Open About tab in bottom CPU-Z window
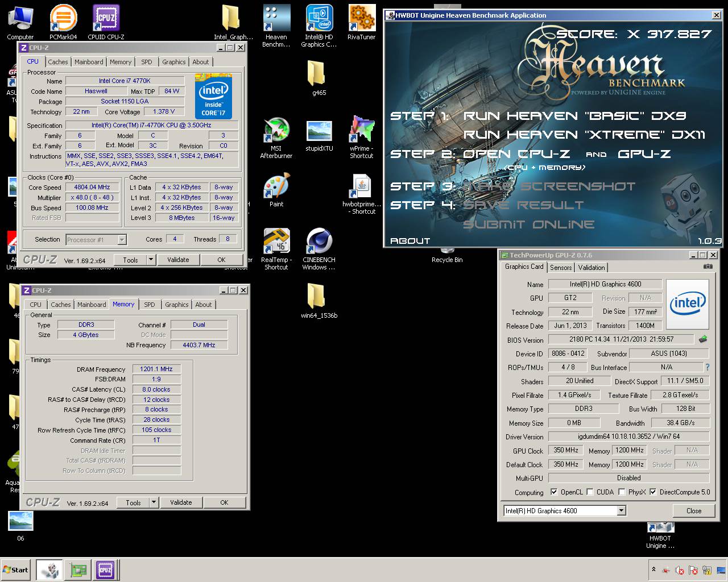This screenshot has height=582, width=728. tap(204, 305)
